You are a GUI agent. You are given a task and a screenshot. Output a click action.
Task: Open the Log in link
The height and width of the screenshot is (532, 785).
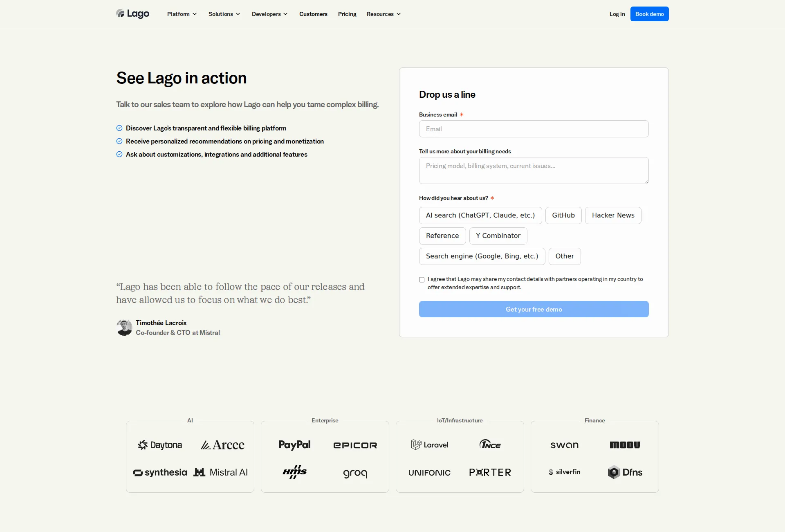[x=617, y=13]
